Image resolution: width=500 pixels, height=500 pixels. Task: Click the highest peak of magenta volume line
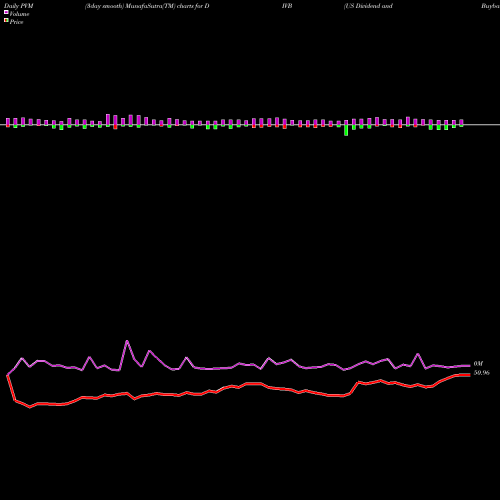click(127, 341)
